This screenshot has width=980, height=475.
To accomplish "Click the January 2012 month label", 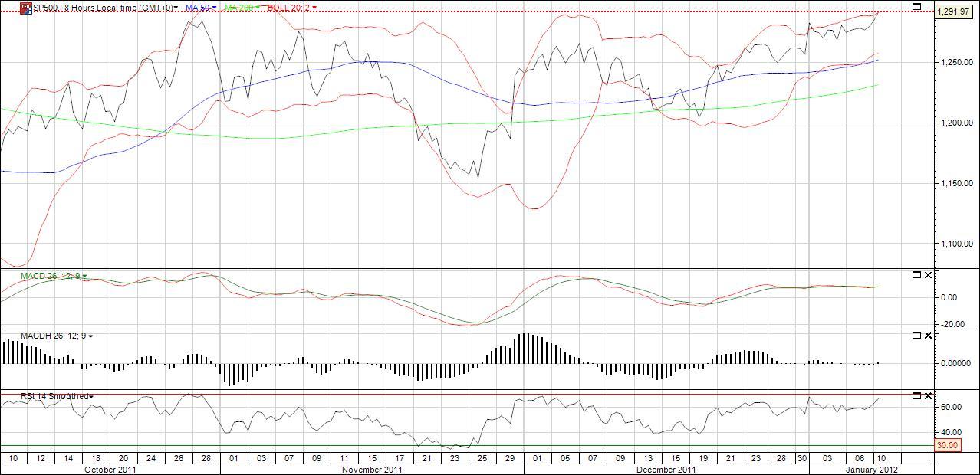I will [871, 470].
